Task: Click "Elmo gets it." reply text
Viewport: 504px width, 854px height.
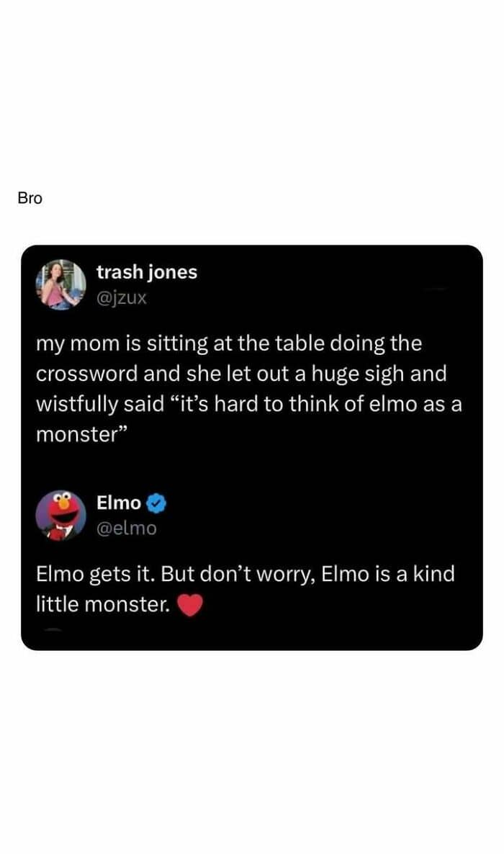Action: point(96,575)
